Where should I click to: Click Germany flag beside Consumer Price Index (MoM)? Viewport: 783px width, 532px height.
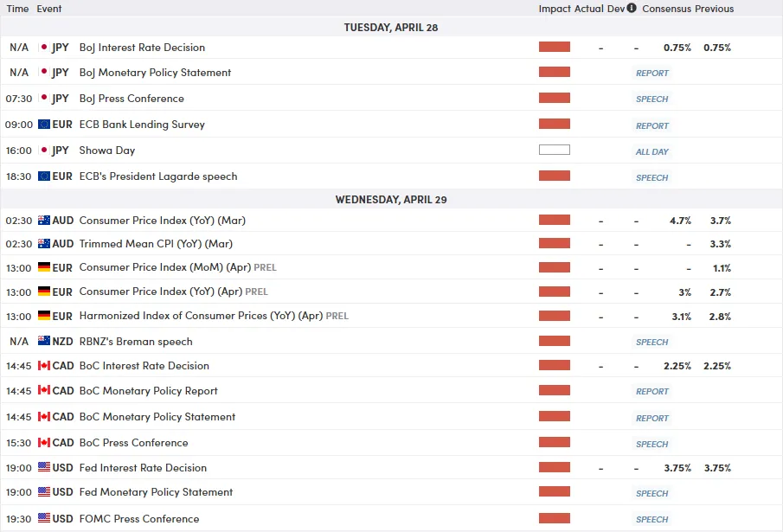coord(44,267)
